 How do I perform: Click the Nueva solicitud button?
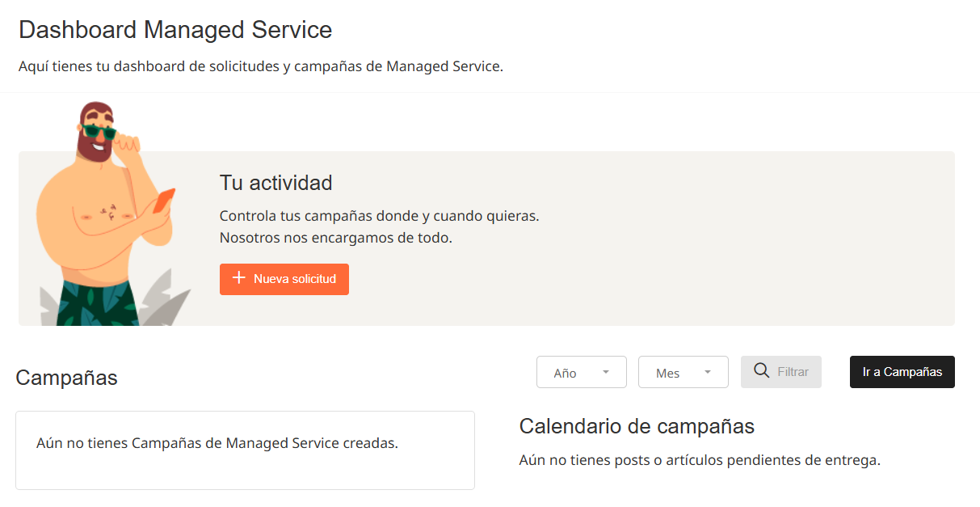284,278
